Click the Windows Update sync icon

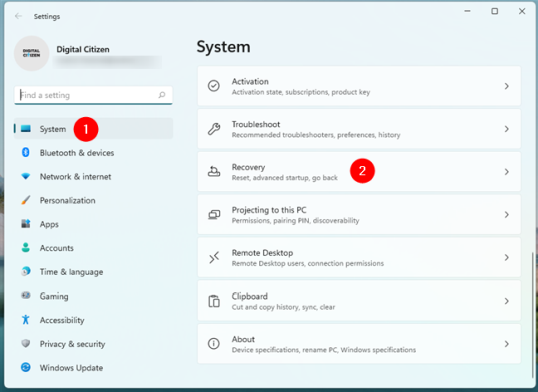tap(26, 367)
